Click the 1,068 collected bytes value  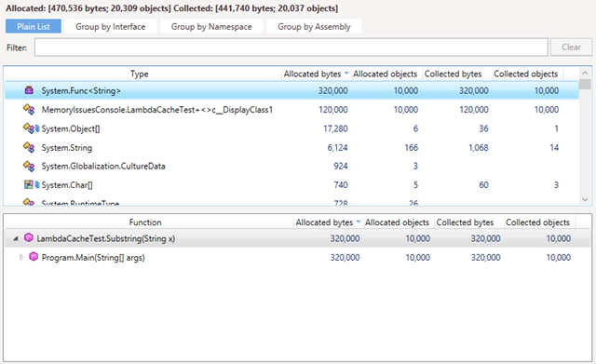tap(478, 147)
